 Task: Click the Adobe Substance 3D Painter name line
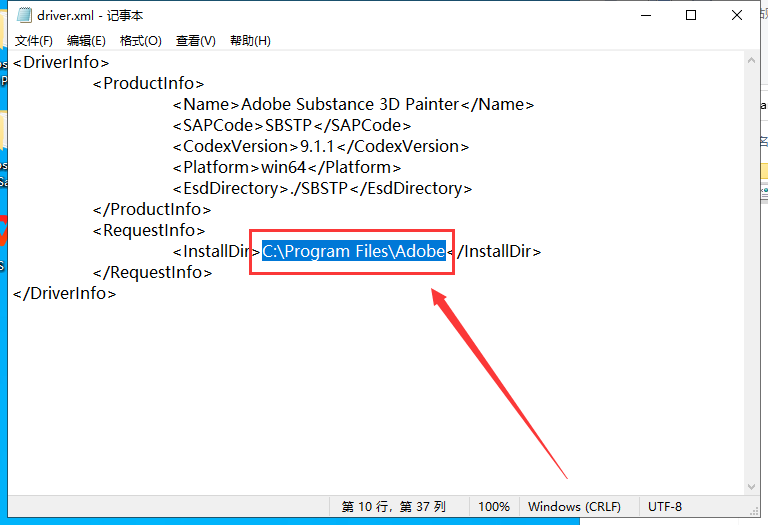[353, 105]
